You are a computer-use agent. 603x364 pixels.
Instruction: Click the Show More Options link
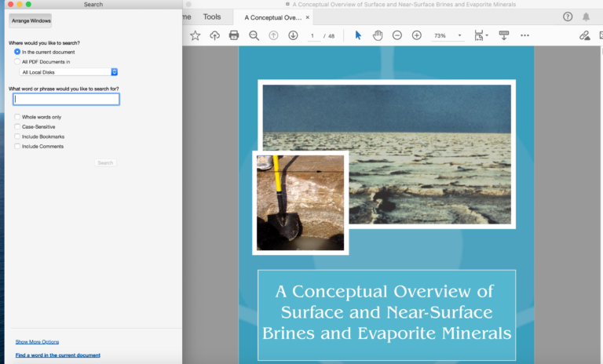click(37, 342)
